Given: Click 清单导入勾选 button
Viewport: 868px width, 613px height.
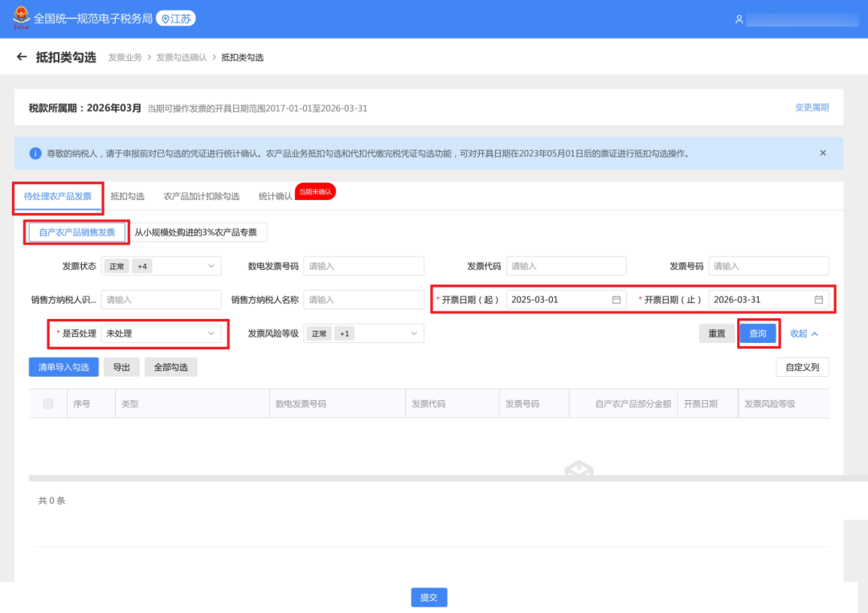Looking at the screenshot, I should (63, 367).
